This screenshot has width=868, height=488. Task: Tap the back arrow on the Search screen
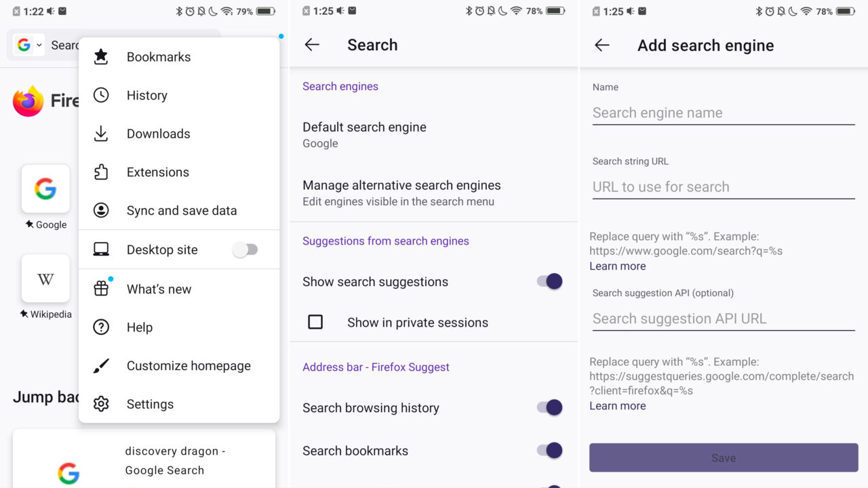[x=311, y=45]
